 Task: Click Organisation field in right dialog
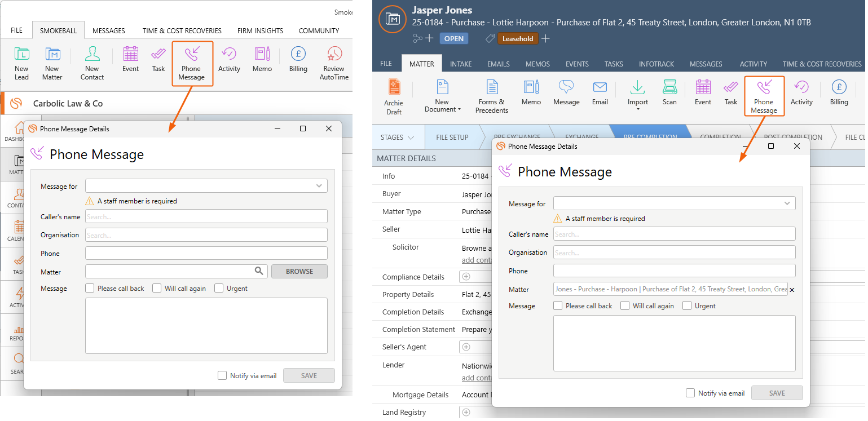pos(675,252)
